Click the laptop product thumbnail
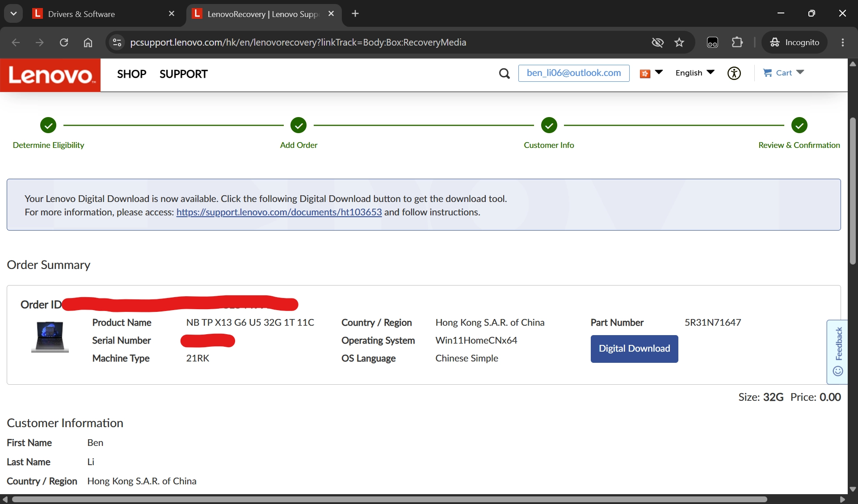The width and height of the screenshot is (858, 504). 50,337
